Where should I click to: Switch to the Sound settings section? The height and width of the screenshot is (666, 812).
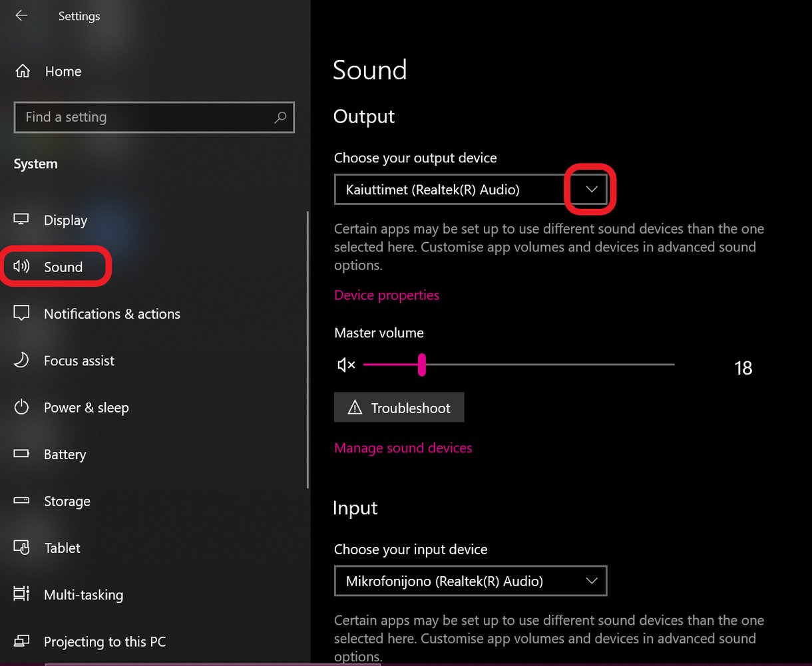[x=63, y=266]
